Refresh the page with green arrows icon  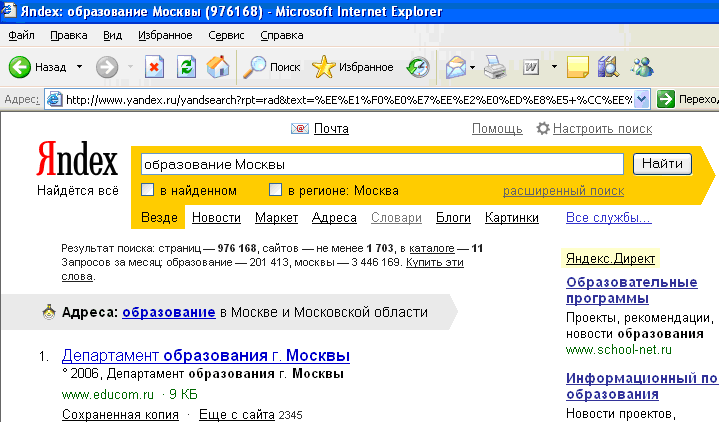point(186,67)
